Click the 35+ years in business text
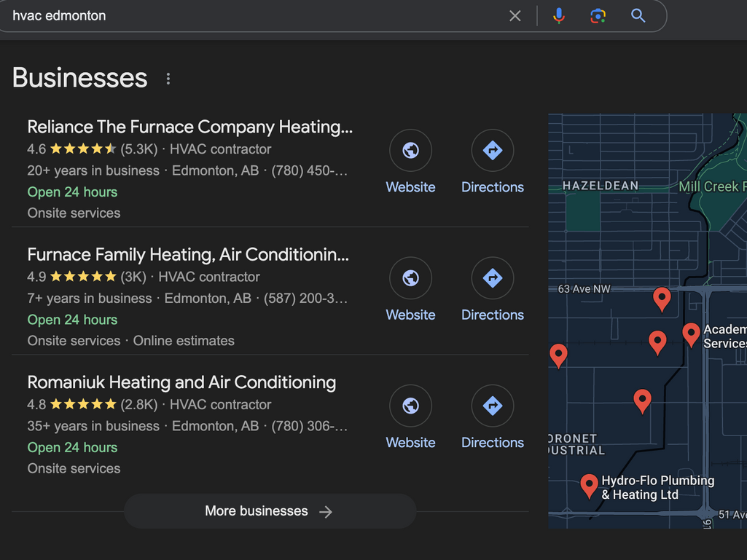This screenshot has height=560, width=747. click(93, 426)
